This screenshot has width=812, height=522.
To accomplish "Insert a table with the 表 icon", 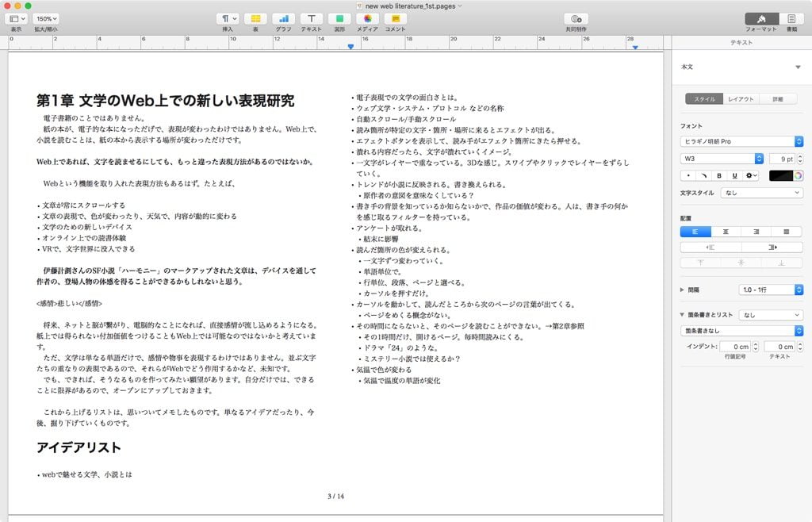I will [255, 19].
